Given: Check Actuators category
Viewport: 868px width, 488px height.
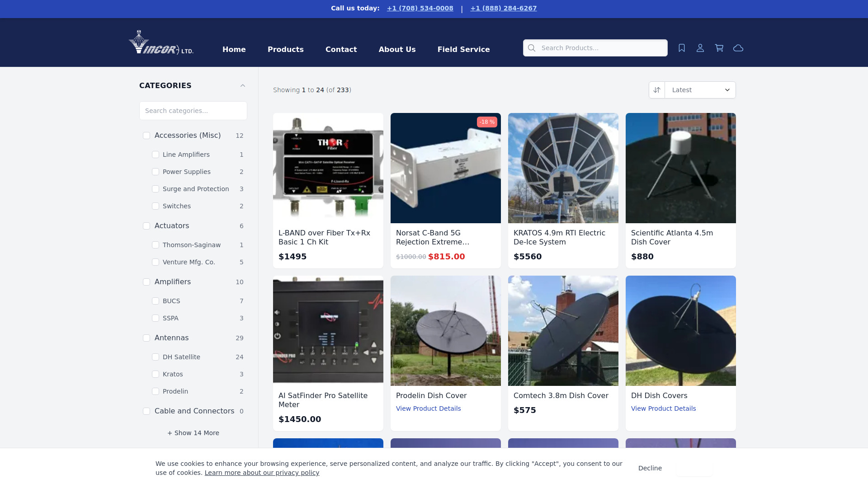Looking at the screenshot, I should pos(146,226).
